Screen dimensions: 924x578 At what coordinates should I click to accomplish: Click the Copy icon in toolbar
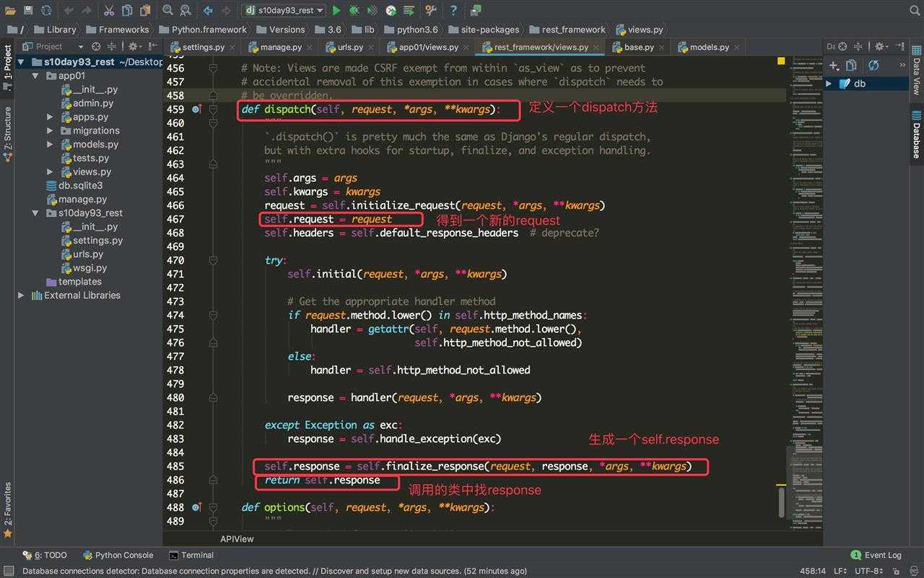(127, 10)
